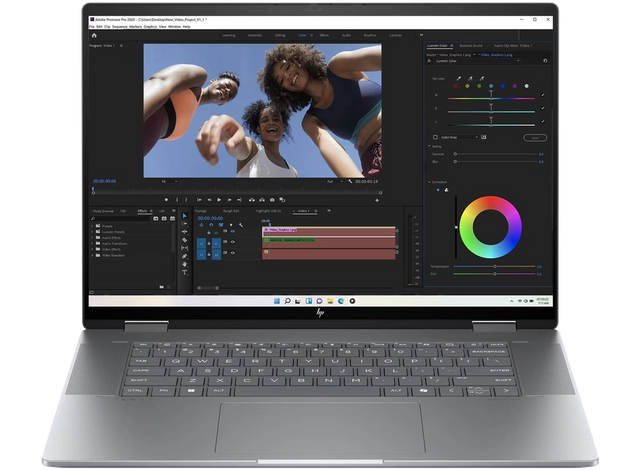Click the Program monitor settings wrench

tap(350, 181)
